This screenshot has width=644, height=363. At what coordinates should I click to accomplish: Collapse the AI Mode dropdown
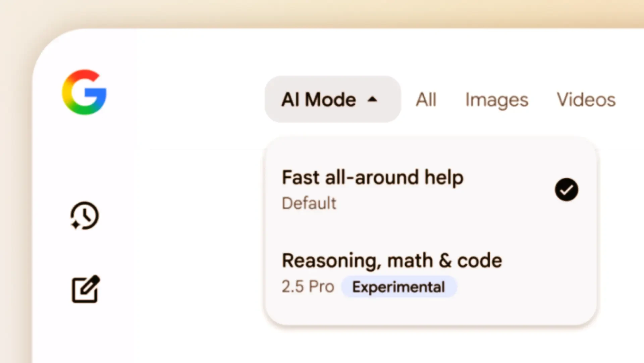(x=332, y=99)
